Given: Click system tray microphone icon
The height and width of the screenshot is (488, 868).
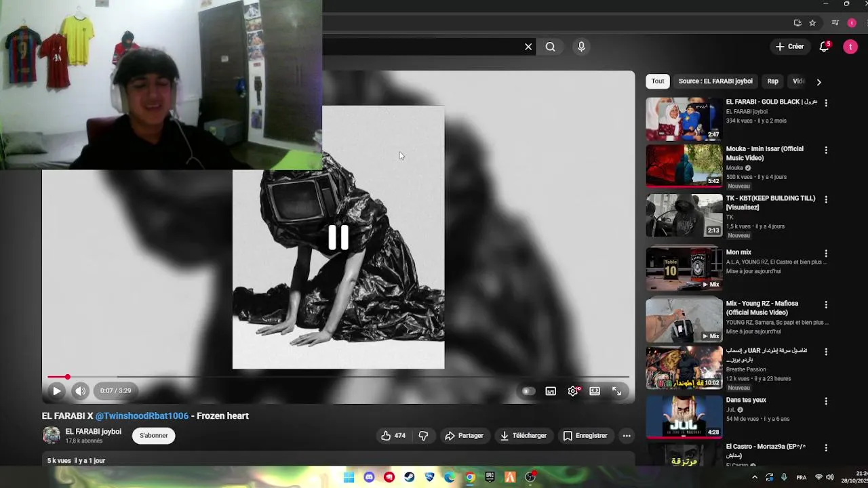Looking at the screenshot, I should coord(784,477).
